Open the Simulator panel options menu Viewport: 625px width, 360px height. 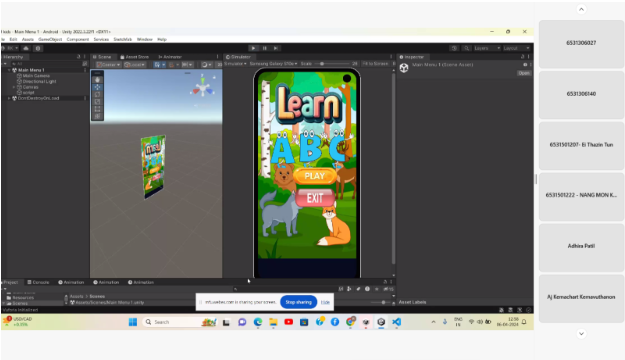[x=391, y=57]
